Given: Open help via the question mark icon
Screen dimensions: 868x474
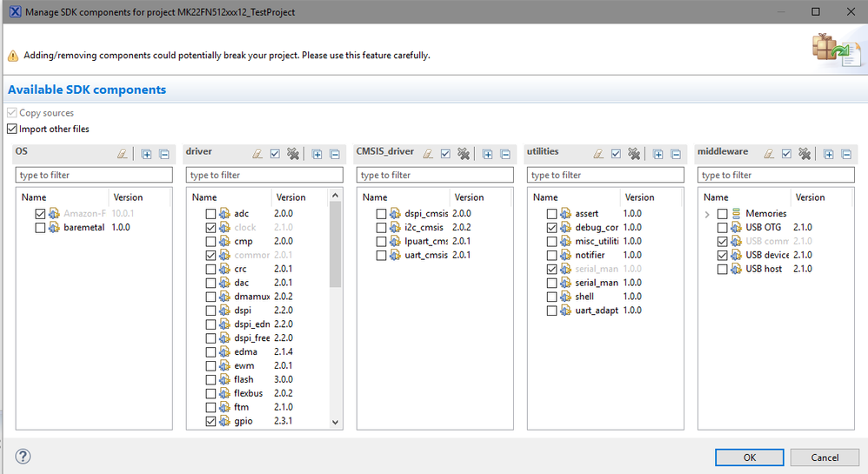Looking at the screenshot, I should pyautogui.click(x=23, y=457).
